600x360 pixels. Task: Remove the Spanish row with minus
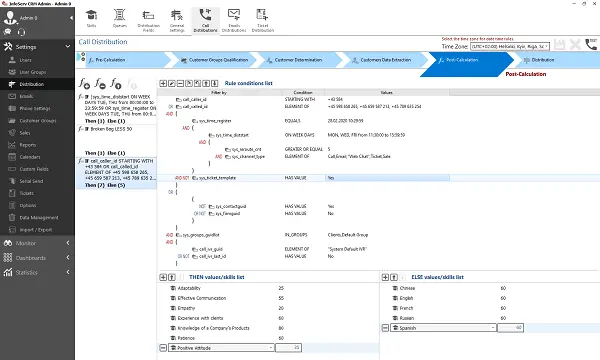(x=385, y=328)
